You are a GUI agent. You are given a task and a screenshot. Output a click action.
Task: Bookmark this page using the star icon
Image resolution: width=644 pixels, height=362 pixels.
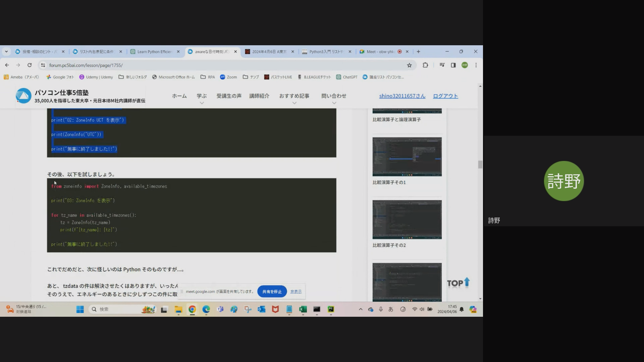point(409,65)
